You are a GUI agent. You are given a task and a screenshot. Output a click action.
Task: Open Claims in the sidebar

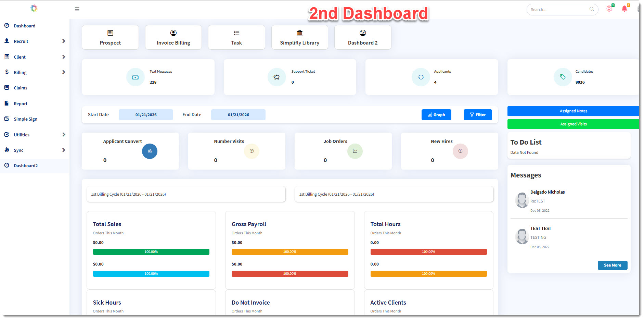coord(21,88)
